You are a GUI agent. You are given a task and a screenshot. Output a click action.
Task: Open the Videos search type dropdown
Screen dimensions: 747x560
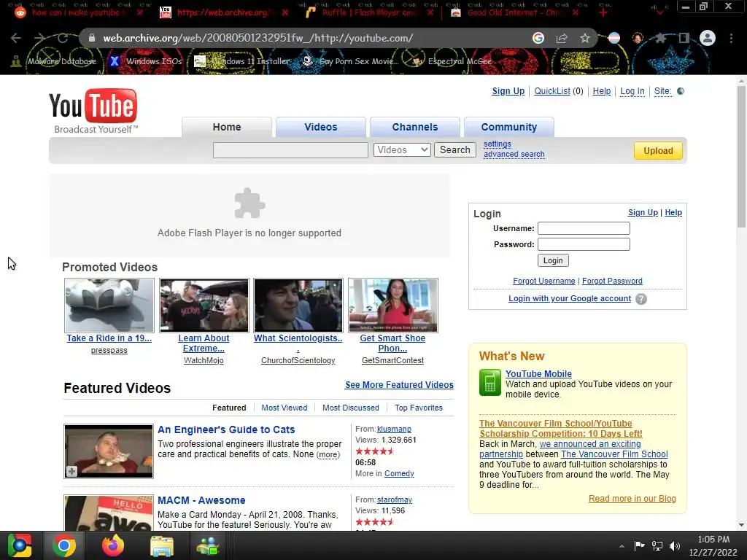tap(402, 150)
